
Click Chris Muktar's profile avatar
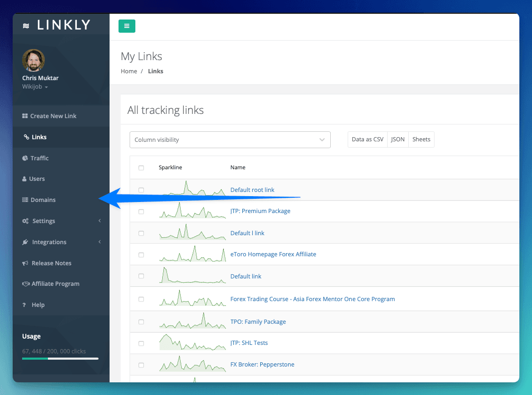point(33,61)
